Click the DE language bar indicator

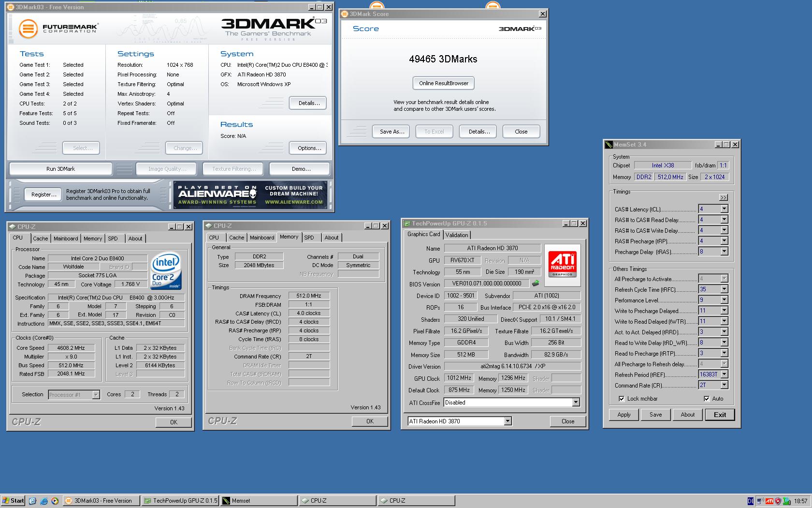coord(750,501)
